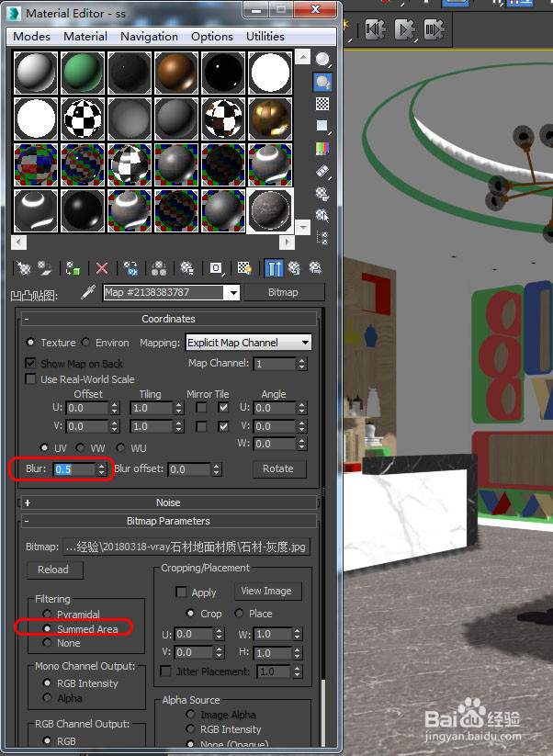Image resolution: width=553 pixels, height=756 pixels.
Task: Click the Get Material icon
Action: (23, 268)
